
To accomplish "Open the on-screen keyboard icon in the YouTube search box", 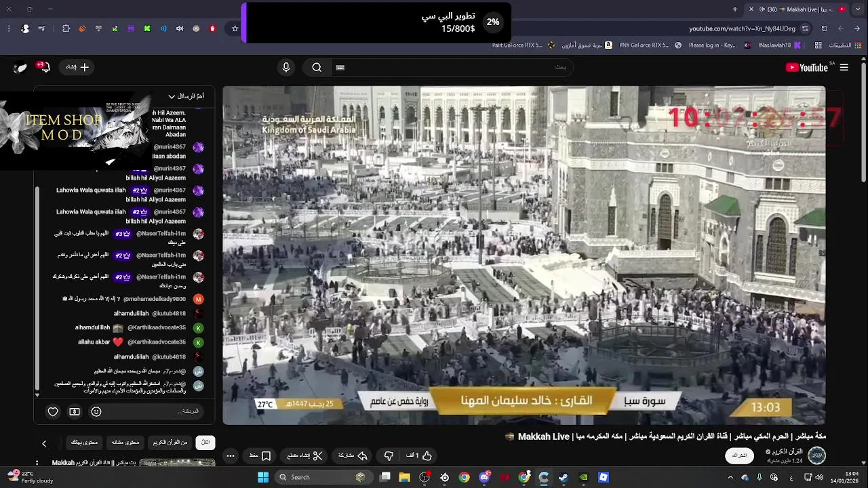I will [340, 67].
